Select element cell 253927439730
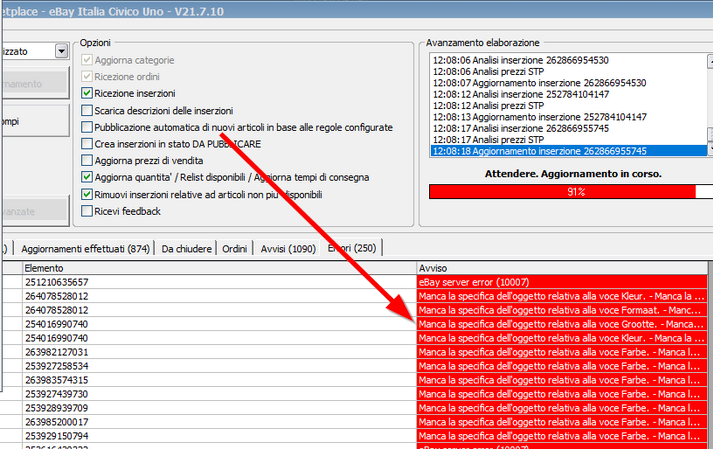Screen dimensions: 713x449 pos(219,394)
